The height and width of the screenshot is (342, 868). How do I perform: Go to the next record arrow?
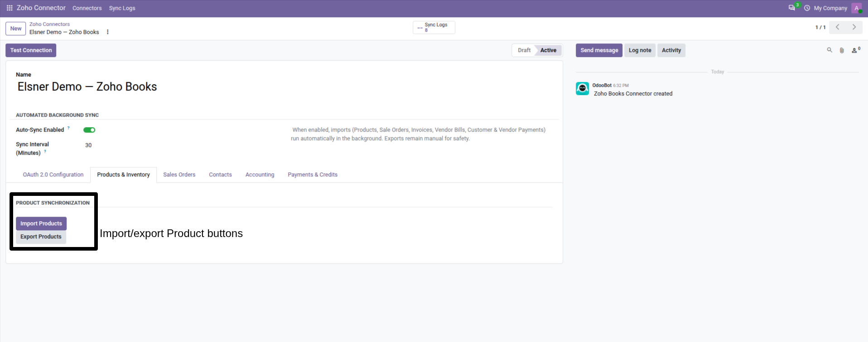[x=854, y=27]
